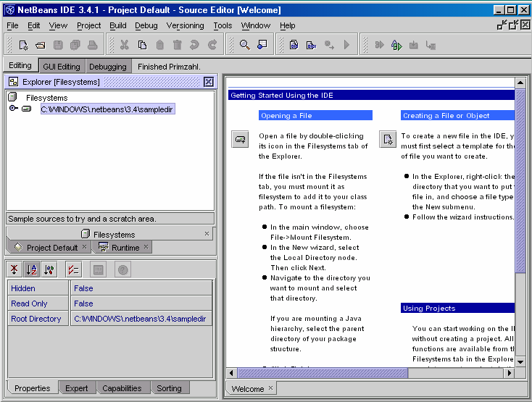Click the vertical scrollbar down arrow
The image size is (532, 402).
tap(520, 362)
